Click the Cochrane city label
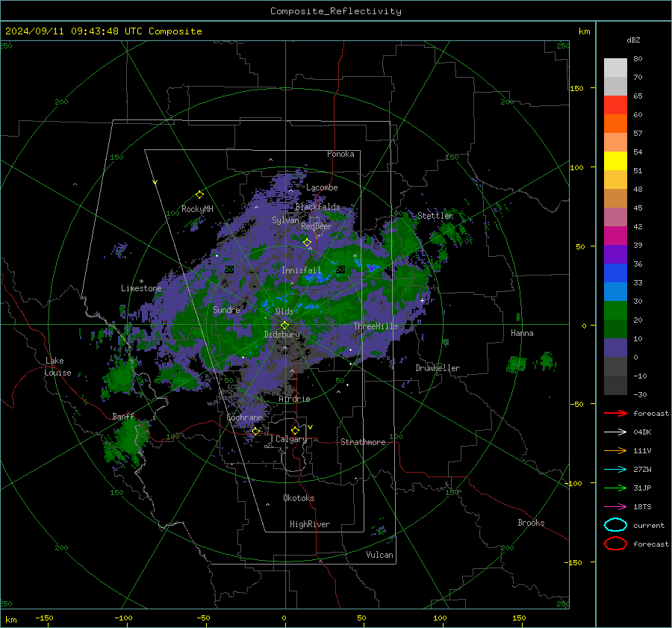This screenshot has width=672, height=628. (244, 417)
